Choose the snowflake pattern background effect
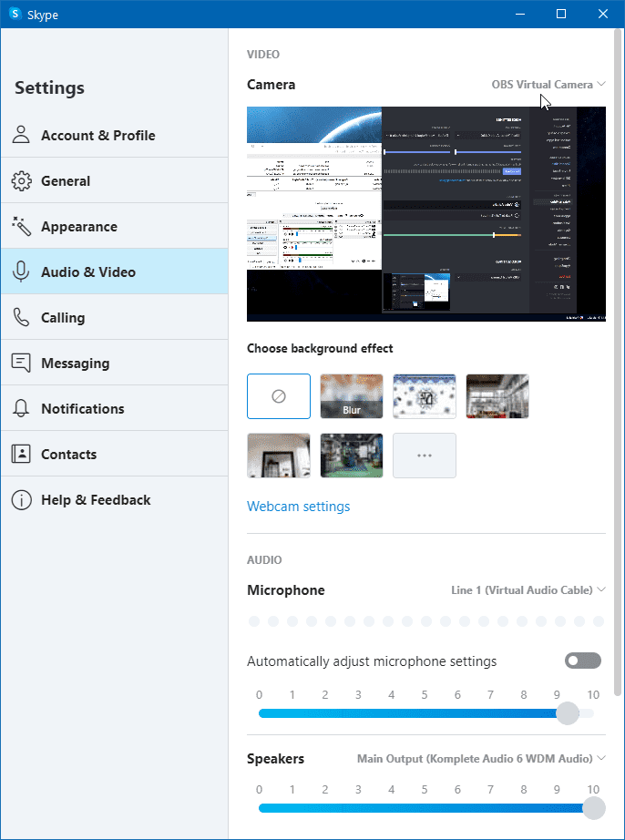The width and height of the screenshot is (625, 840). pos(425,396)
